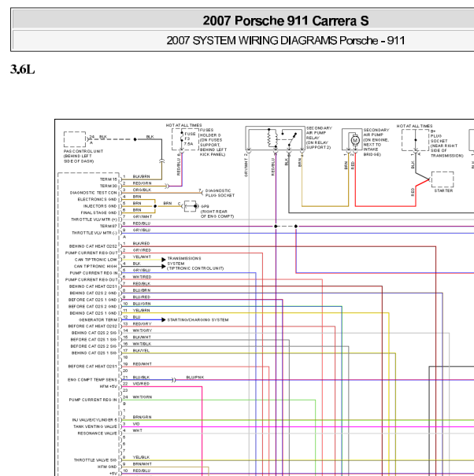Click the "TERM 15" pin label
Image resolution: width=474 pixels, height=476 pixels.
[109, 179]
